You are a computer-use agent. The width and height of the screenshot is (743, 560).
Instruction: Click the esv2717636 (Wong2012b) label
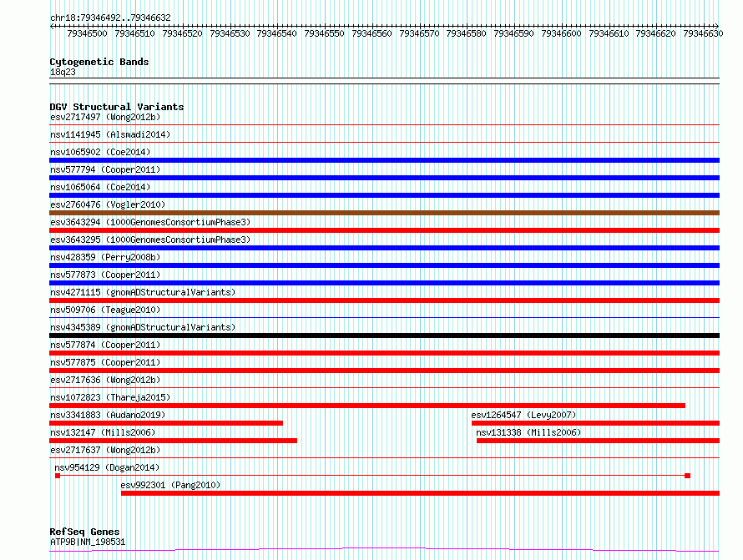pos(105,380)
